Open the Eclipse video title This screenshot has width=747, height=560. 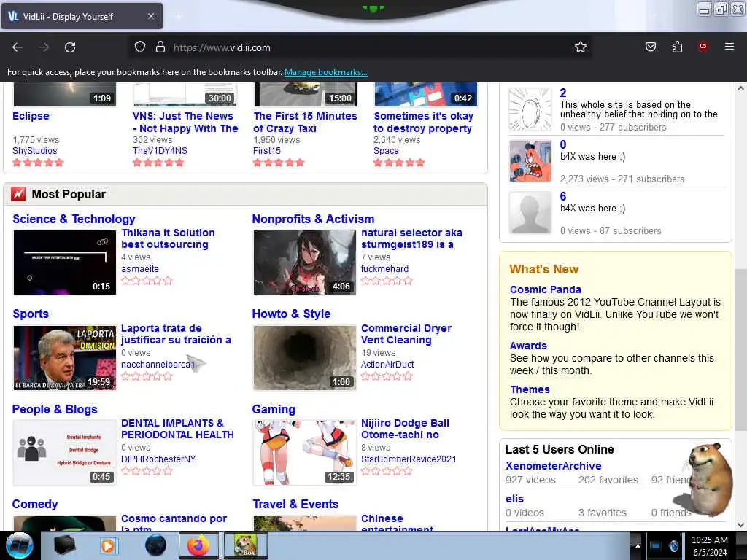tap(31, 116)
